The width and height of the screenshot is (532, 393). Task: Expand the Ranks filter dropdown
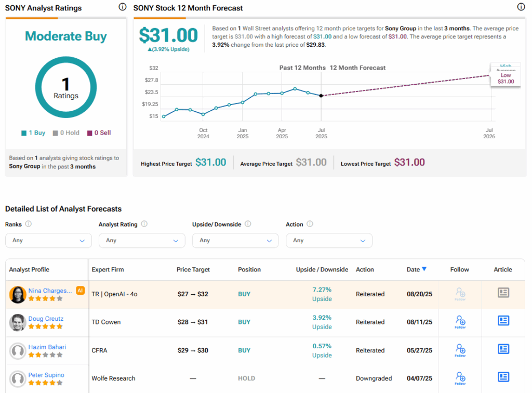[x=48, y=241]
